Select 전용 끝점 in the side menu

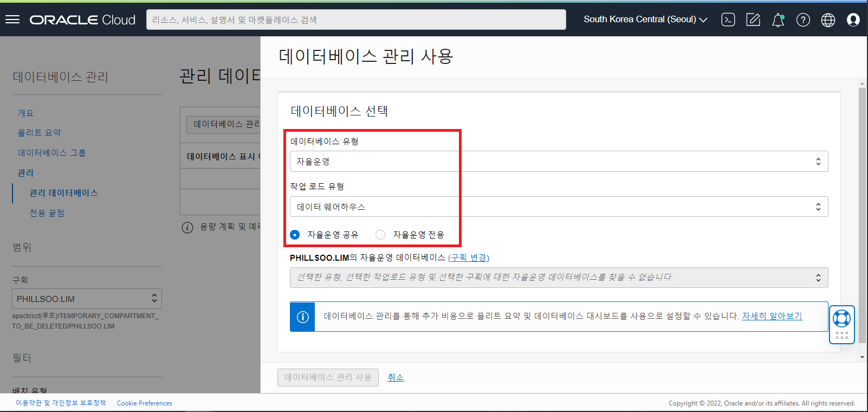pos(47,213)
